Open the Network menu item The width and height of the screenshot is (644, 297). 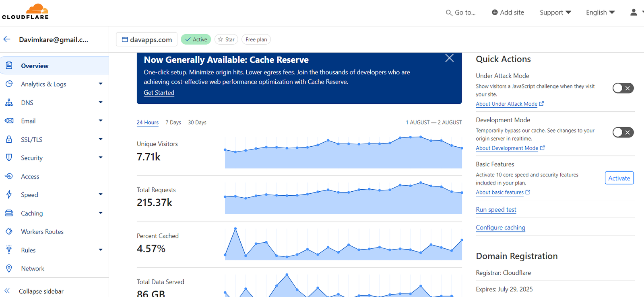click(x=54, y=268)
